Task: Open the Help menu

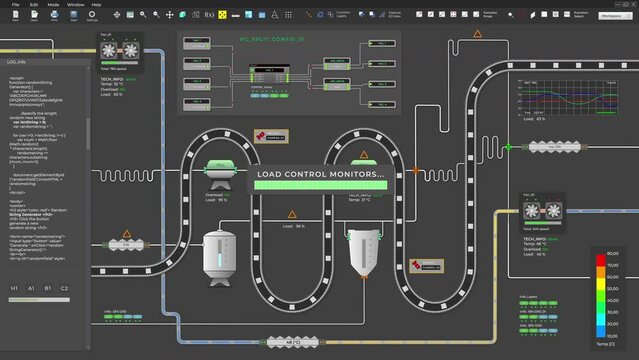Action: click(x=96, y=4)
